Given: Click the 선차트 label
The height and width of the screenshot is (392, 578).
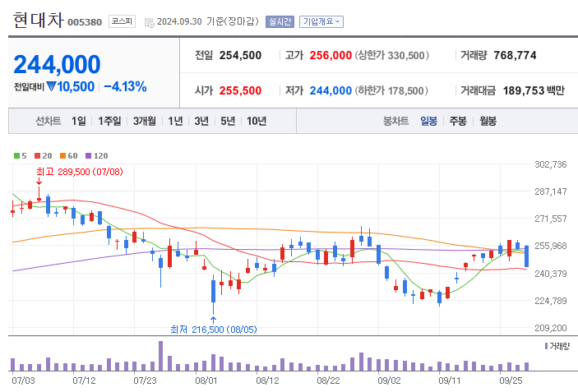Looking at the screenshot, I should click(49, 121).
